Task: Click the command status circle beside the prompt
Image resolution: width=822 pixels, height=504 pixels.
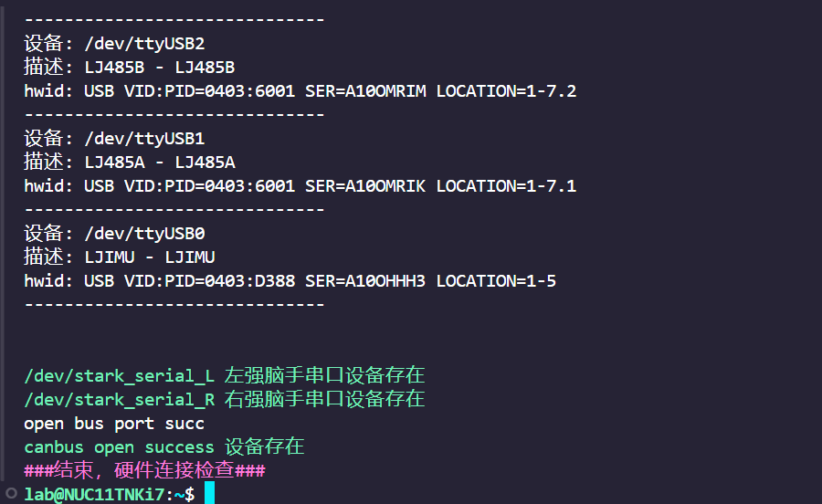Action: (11, 493)
